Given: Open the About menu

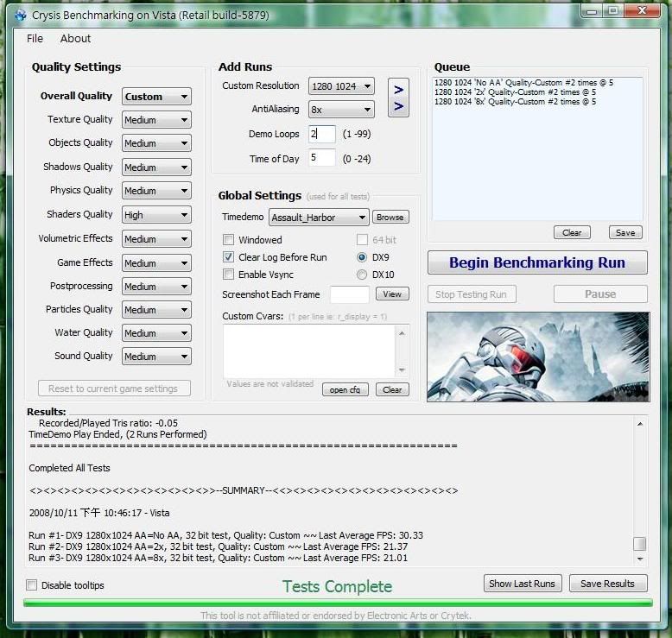Looking at the screenshot, I should pos(75,39).
